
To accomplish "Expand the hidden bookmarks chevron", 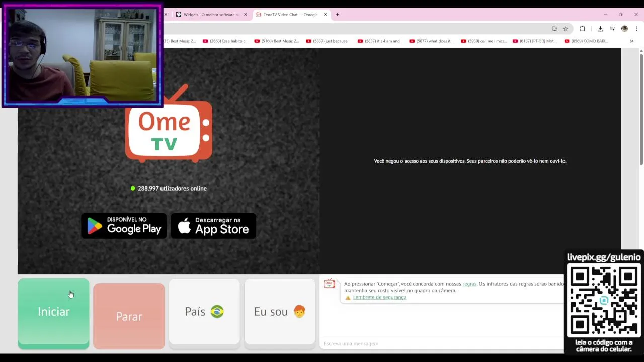I will 631,41.
